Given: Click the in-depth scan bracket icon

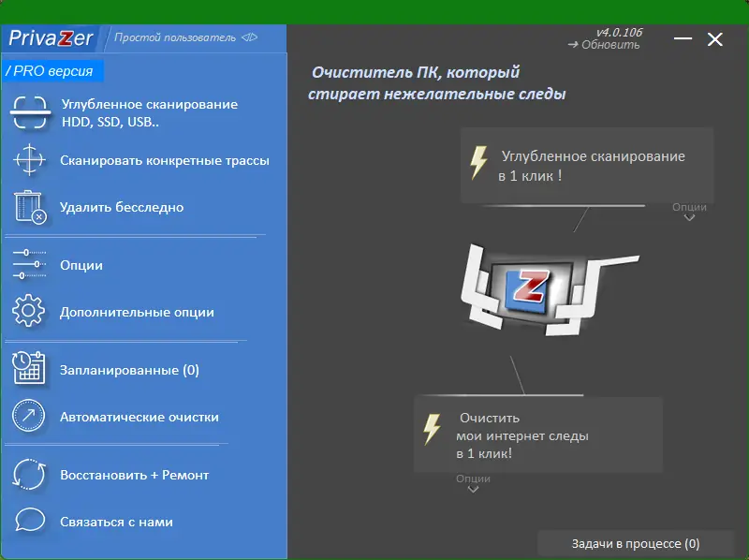Looking at the screenshot, I should coord(30,112).
